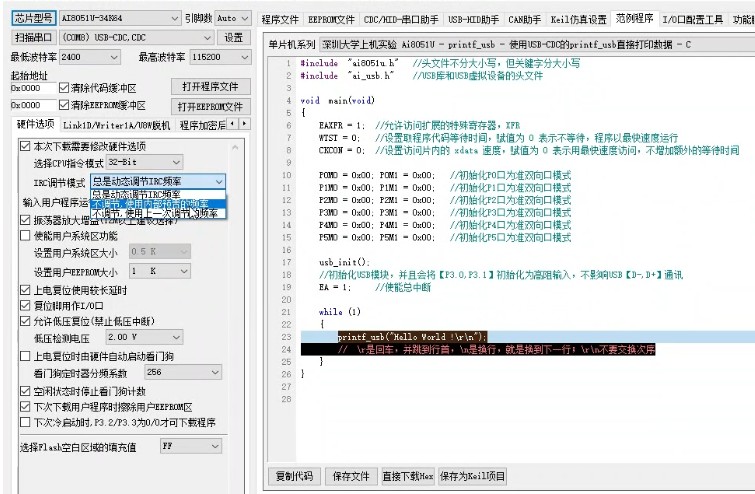Switch to the CAN助手 tab
The width and height of the screenshot is (755, 494).
[x=525, y=20]
